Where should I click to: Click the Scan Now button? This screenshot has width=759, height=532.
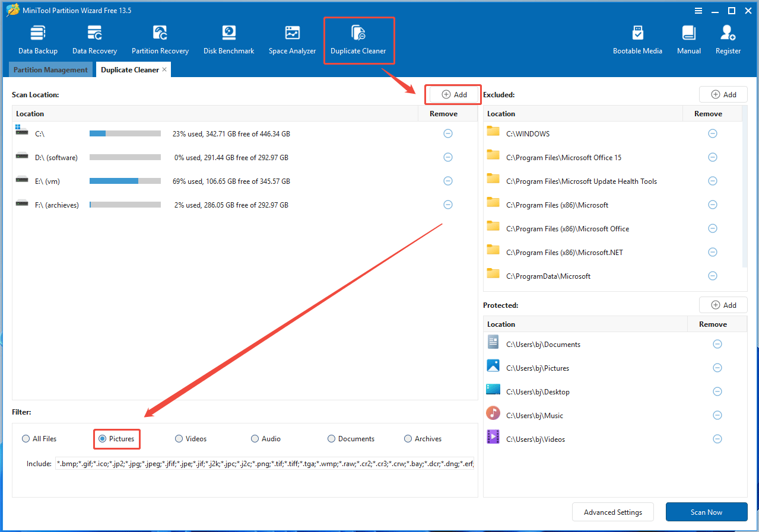click(x=706, y=512)
